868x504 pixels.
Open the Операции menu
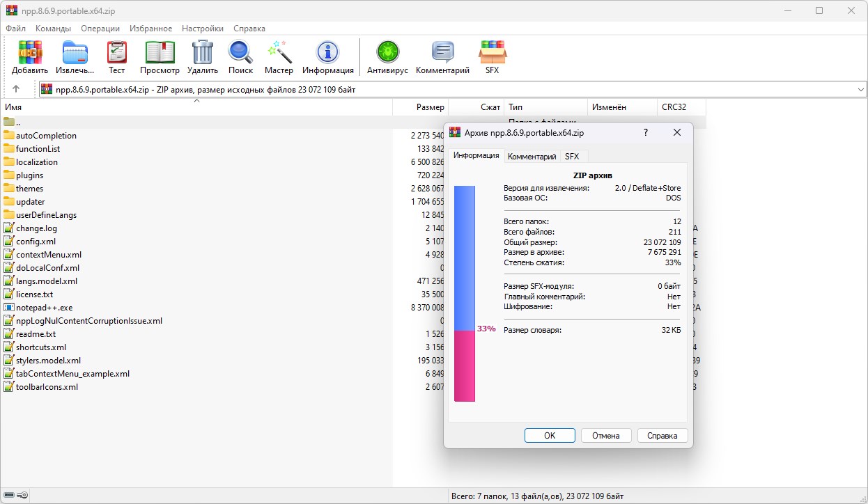click(100, 29)
